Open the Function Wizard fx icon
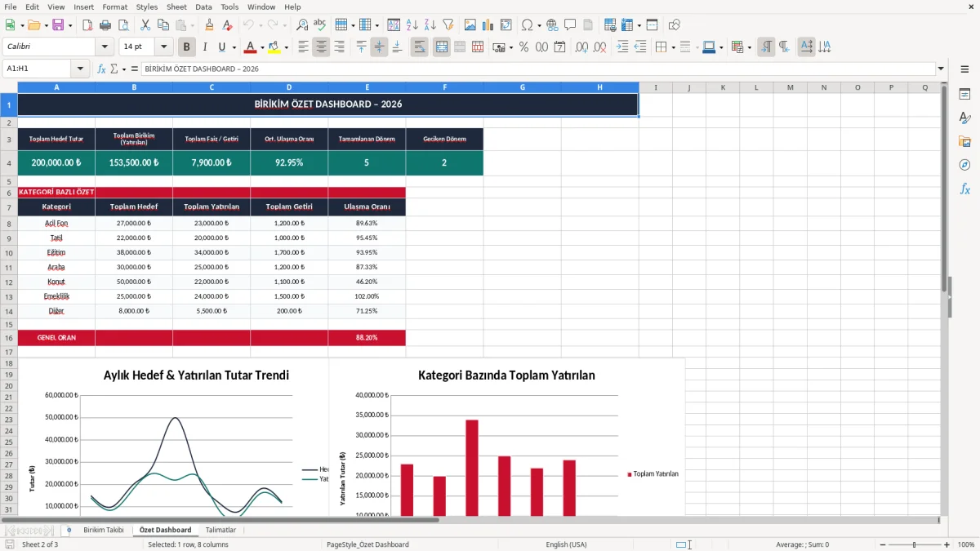The height and width of the screenshot is (551, 980). point(102,69)
